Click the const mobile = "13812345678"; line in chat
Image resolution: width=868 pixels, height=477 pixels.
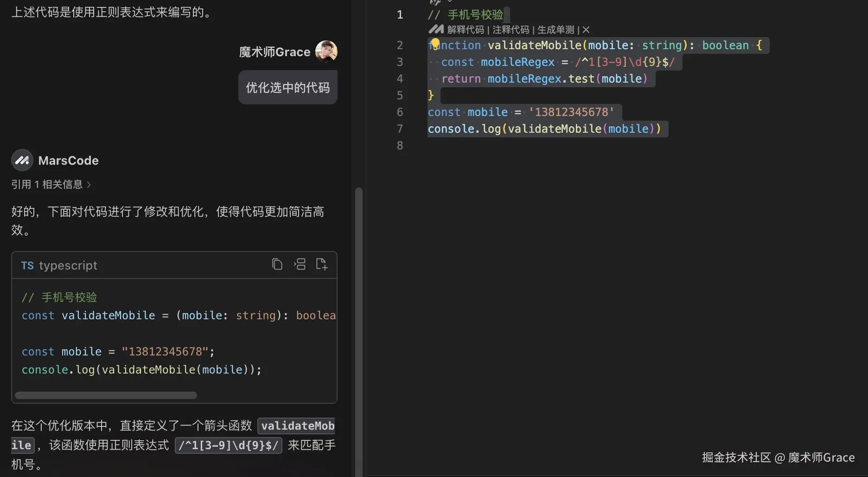point(118,352)
